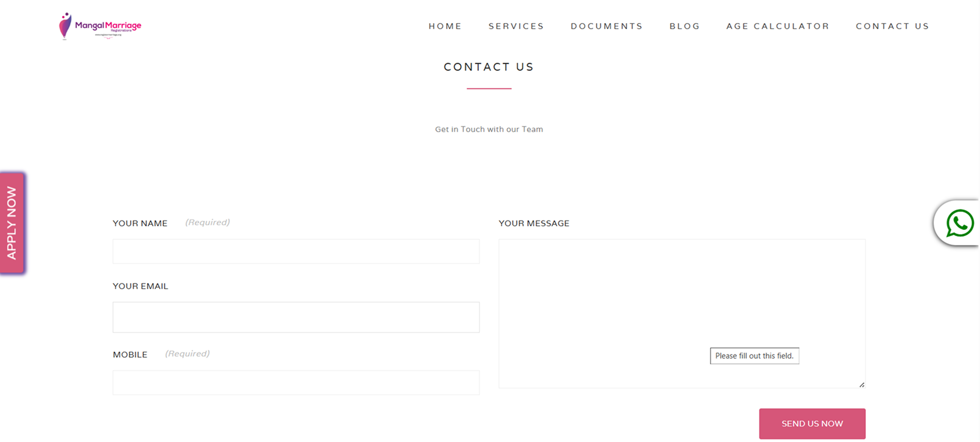Submit with the Send Us Now button
This screenshot has width=980, height=442.
[x=812, y=424]
